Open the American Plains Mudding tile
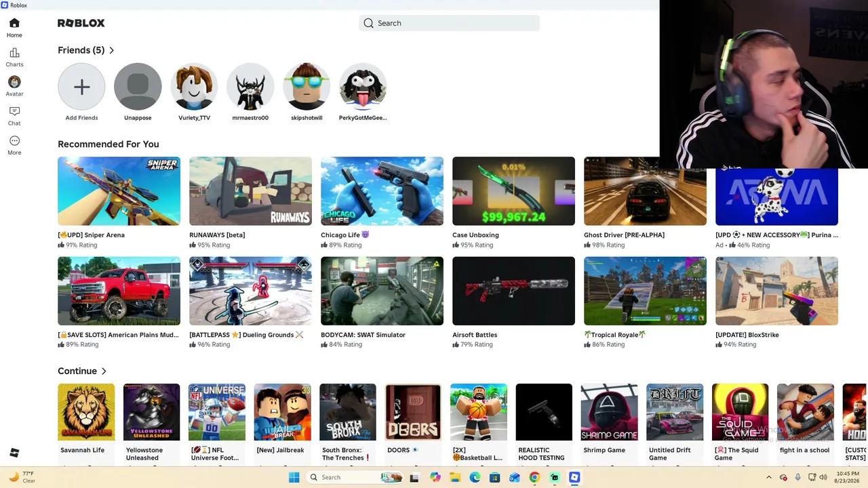Viewport: 868px width, 488px height. click(x=119, y=291)
